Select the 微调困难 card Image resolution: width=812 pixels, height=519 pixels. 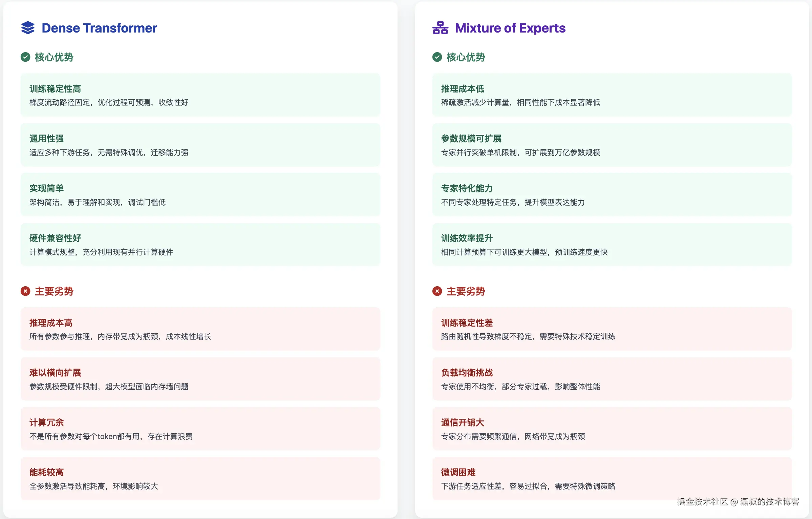[x=612, y=478]
